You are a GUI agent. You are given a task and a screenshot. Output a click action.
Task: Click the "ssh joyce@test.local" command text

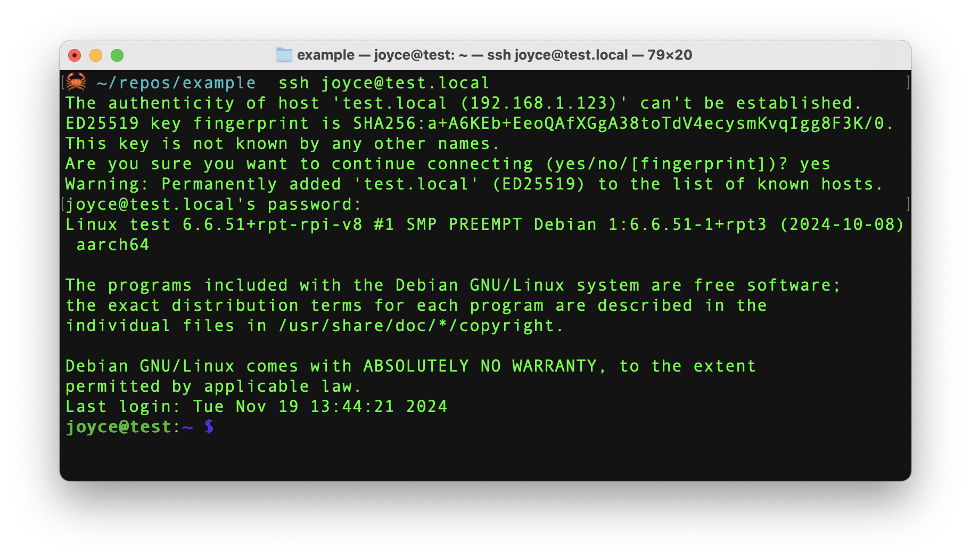coord(384,83)
